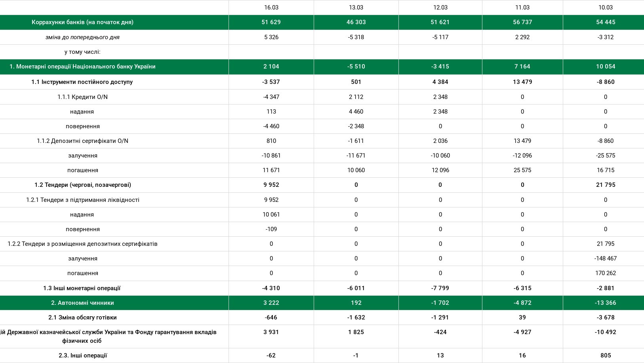Screen dimensions: 644x363
Task: Select the value -4 310 cell
Action: [271, 288]
